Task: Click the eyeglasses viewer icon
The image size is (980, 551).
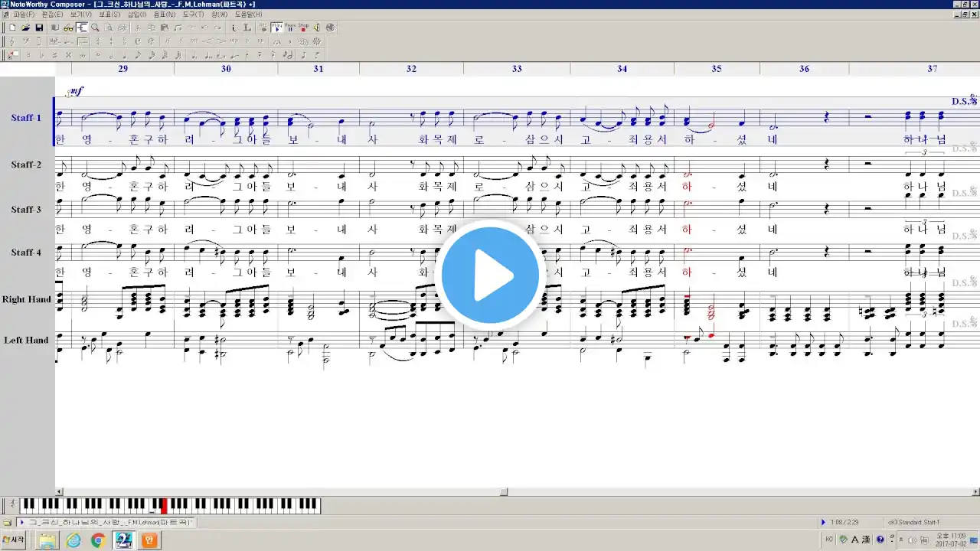Action: point(68,28)
